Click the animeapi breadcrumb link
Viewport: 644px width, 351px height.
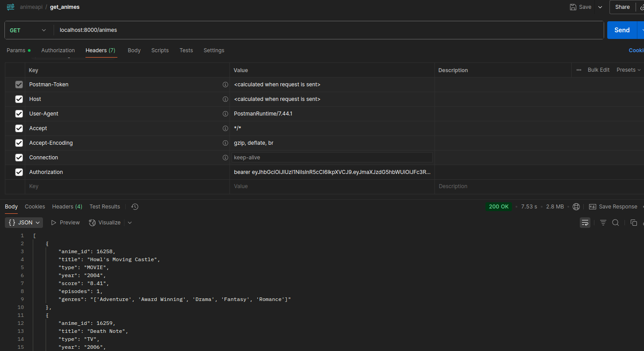(x=31, y=7)
